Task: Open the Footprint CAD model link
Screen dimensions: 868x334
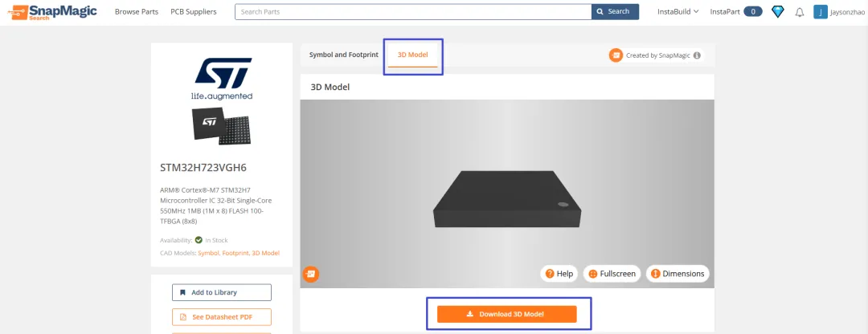Action: (235, 253)
